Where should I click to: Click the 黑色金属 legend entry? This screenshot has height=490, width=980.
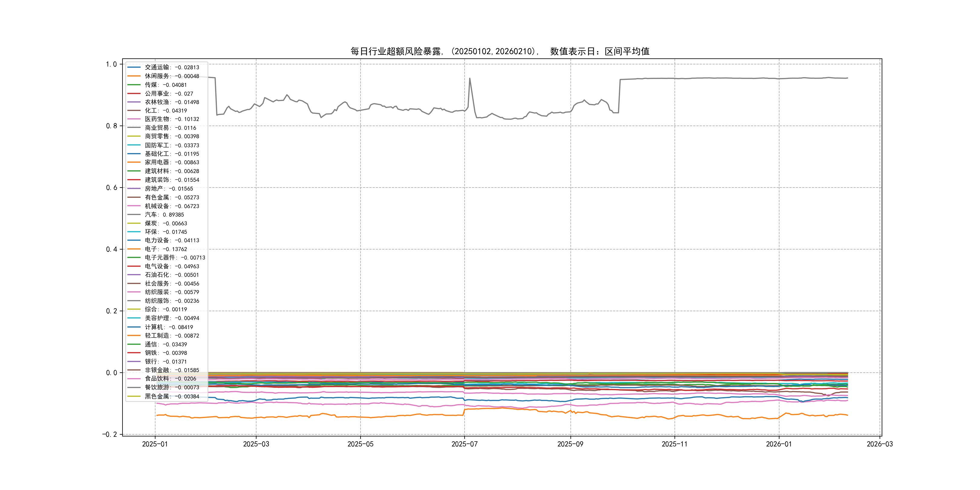171,397
